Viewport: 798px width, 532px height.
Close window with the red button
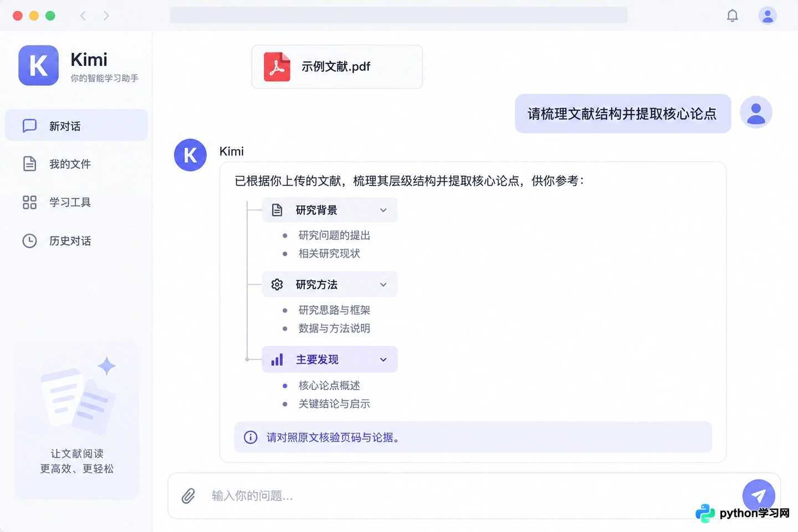coord(18,16)
